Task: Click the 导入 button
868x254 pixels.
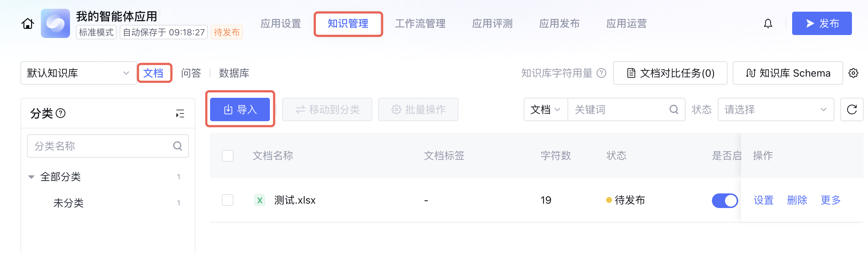Action: 240,109
